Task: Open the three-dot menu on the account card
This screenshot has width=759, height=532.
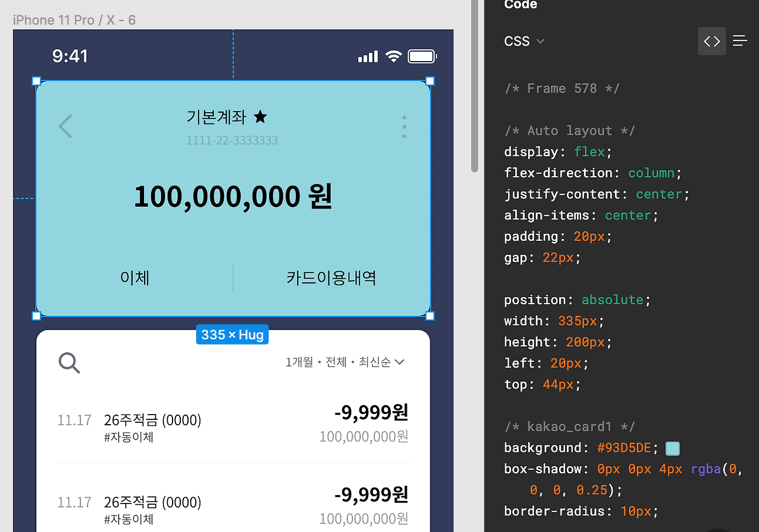Action: click(x=404, y=126)
